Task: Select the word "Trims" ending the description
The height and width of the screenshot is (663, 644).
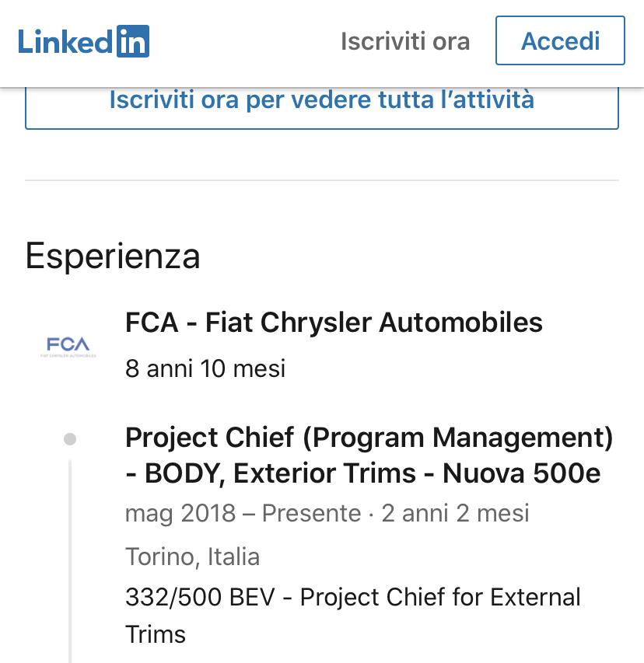Action: 156,635
